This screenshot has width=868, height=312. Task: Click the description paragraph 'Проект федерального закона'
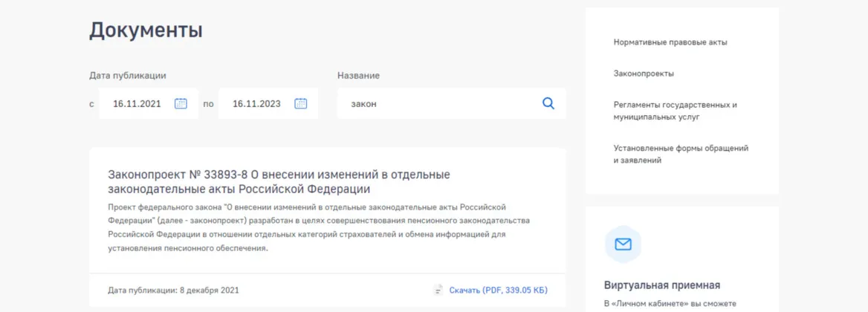tap(319, 227)
